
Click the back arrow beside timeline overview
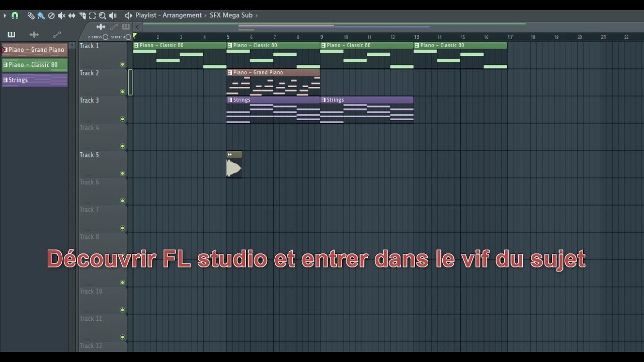coord(137,27)
